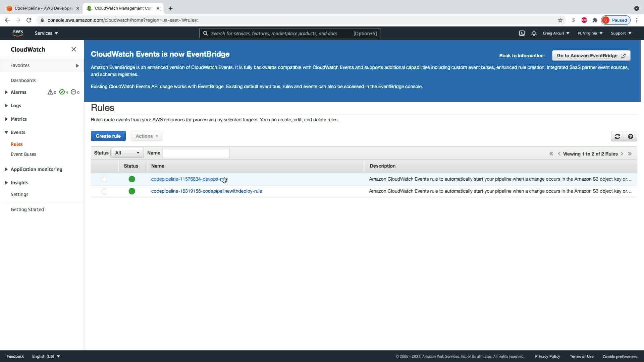Viewport: 644px width, 362px height.
Task: Collapse the Events sidebar section
Action: point(6,132)
